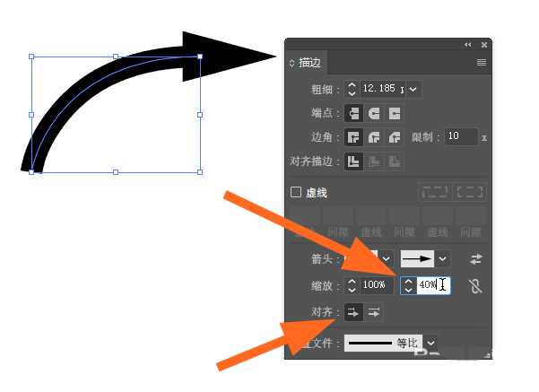
Task: Open the stroke panel options menu
Action: coord(482,63)
